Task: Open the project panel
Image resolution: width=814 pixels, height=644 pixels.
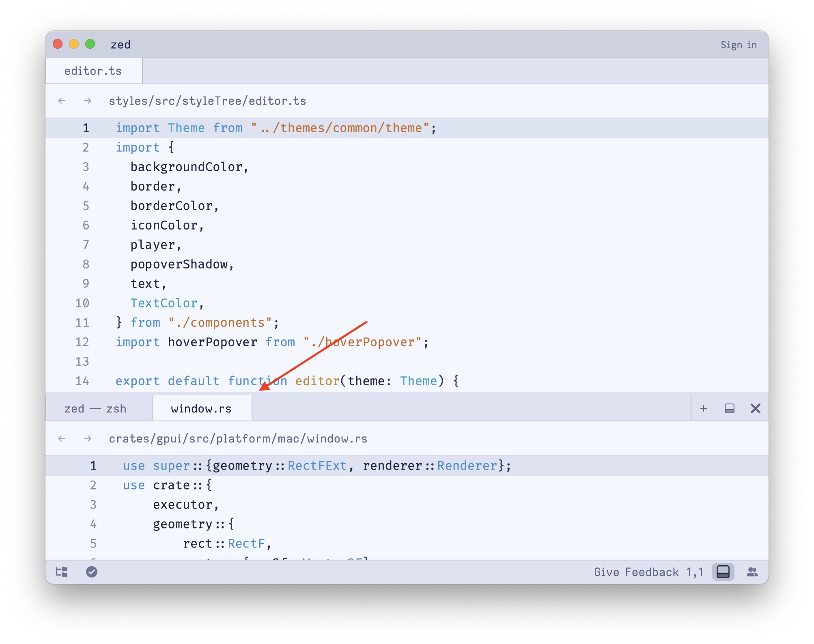Action: click(62, 572)
